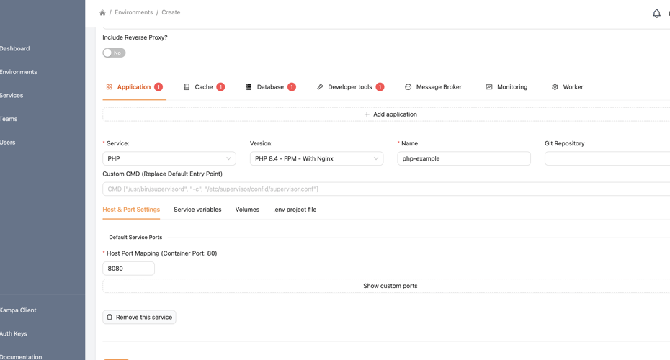Click the Name field with php-example

[x=464, y=158]
